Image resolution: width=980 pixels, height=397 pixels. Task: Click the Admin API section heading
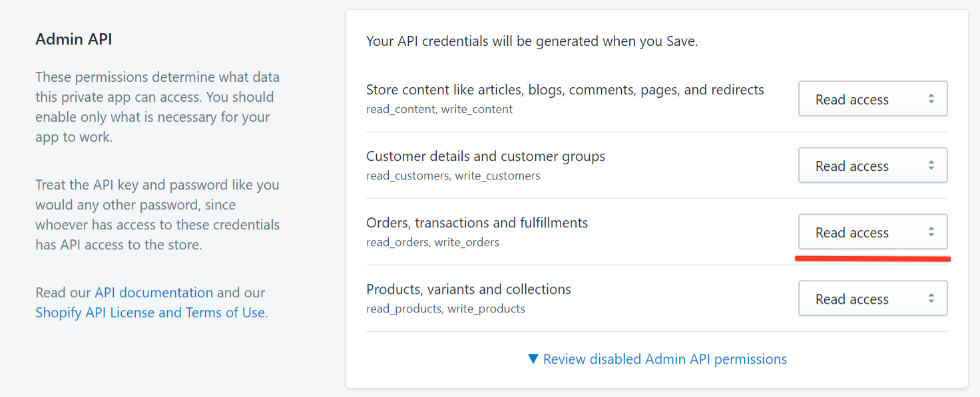tap(74, 39)
